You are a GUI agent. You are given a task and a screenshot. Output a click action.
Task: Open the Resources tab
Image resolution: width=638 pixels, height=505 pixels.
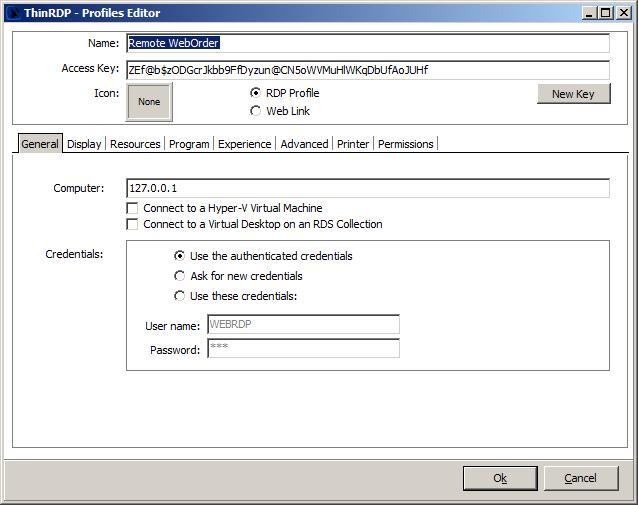point(135,144)
